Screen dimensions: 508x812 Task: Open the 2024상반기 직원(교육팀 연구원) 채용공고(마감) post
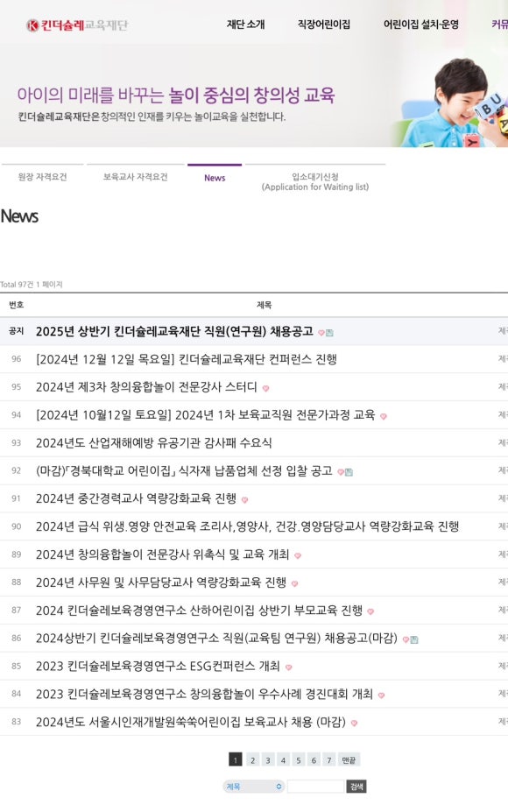pyautogui.click(x=216, y=639)
